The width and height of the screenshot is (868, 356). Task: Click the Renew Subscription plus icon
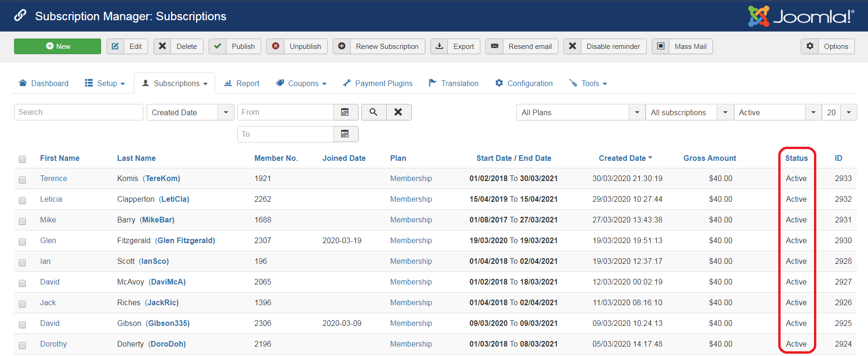pyautogui.click(x=342, y=46)
